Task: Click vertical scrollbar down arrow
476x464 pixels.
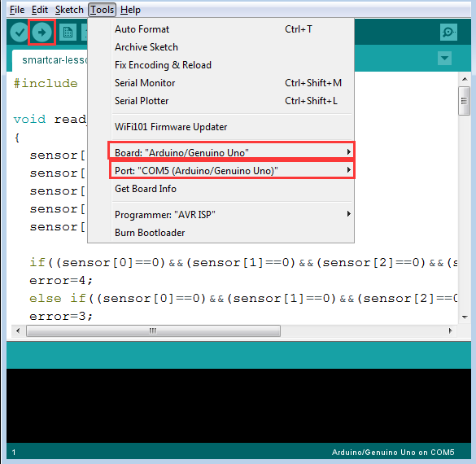Action: pos(465,317)
